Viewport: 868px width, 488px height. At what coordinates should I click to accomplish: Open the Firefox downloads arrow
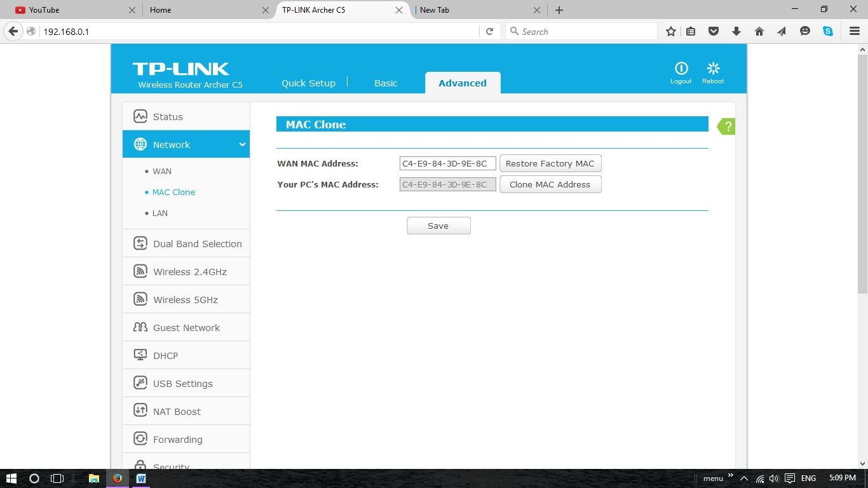[x=736, y=31]
